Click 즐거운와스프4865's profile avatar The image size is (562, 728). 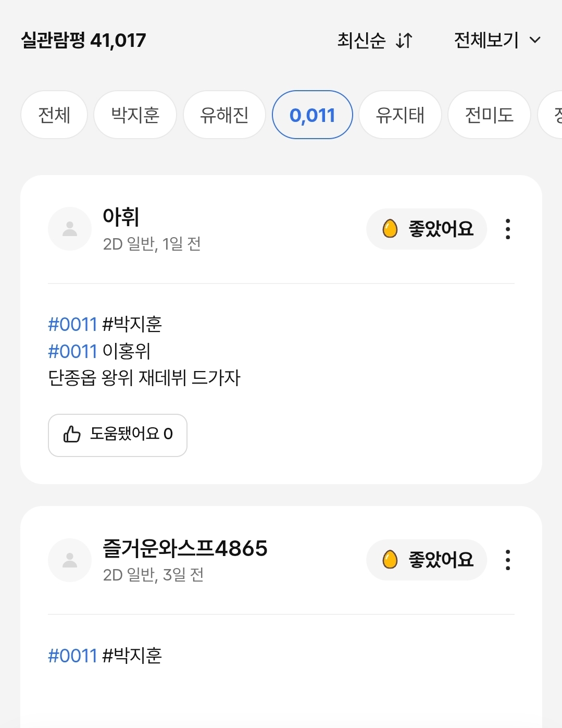[x=70, y=560]
